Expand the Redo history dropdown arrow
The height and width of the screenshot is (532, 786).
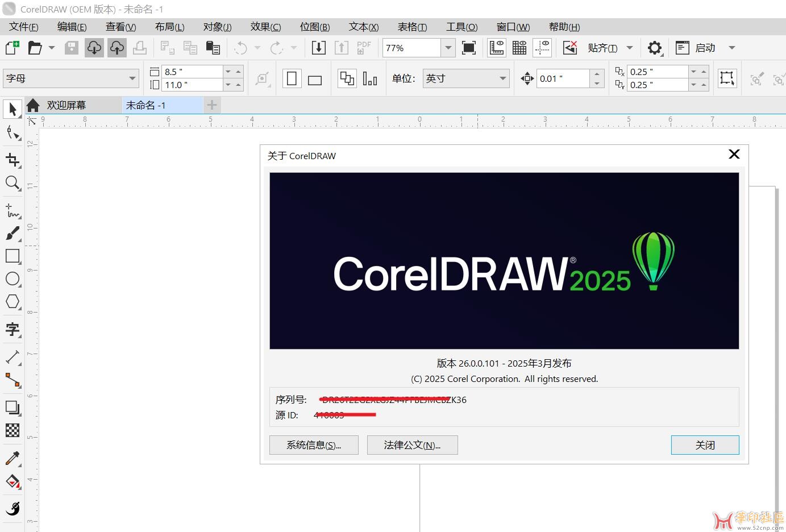click(294, 48)
